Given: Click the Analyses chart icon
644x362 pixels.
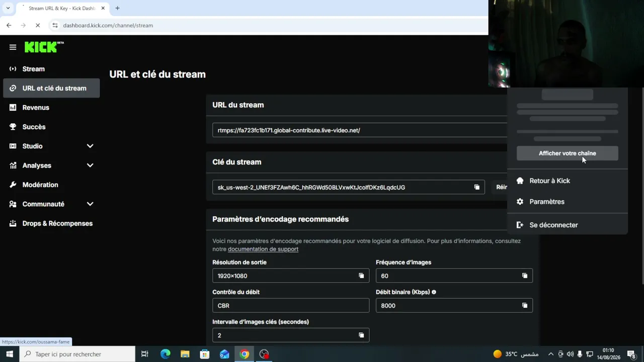Looking at the screenshot, I should point(13,165).
